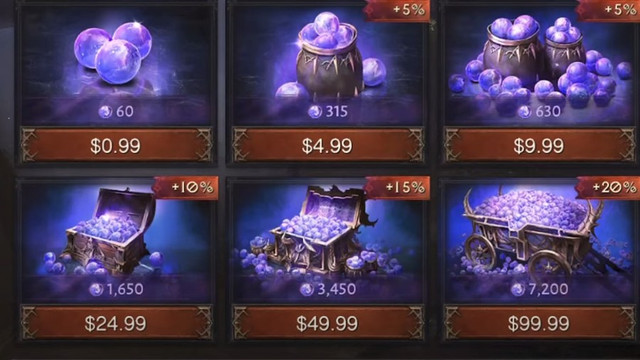Click the orb icon beside 3,450

(x=307, y=289)
